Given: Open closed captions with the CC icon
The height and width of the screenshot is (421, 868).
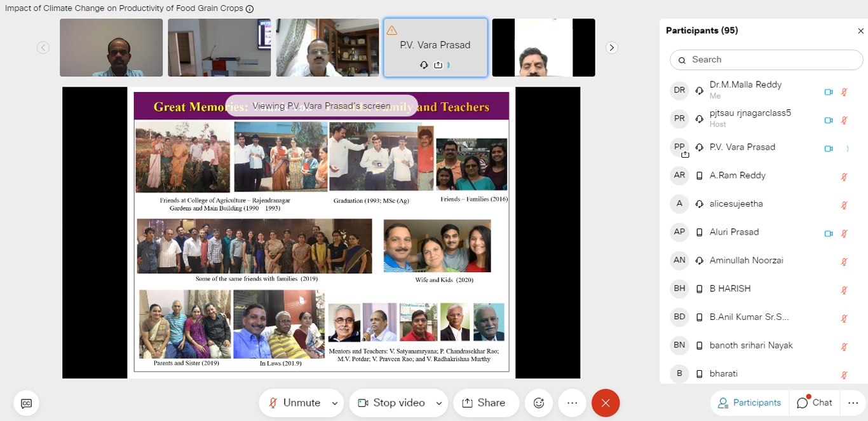Looking at the screenshot, I should click(26, 403).
